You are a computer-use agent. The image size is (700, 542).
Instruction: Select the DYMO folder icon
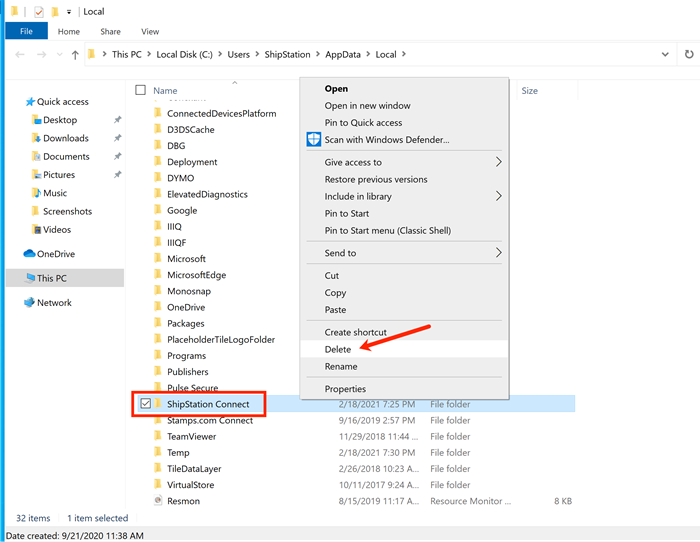(x=158, y=178)
